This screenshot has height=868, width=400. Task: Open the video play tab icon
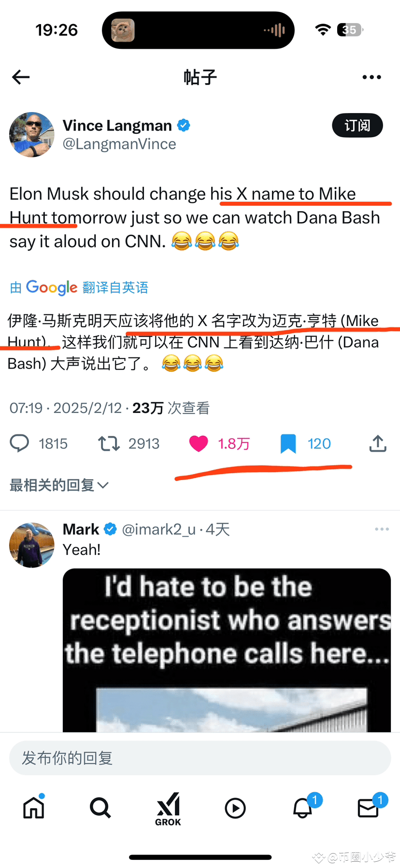point(235,808)
